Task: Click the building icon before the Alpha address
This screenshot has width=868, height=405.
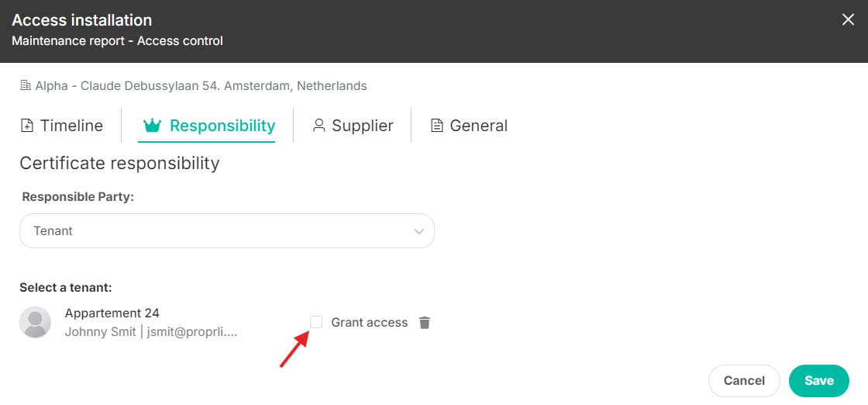Action: 25,86
